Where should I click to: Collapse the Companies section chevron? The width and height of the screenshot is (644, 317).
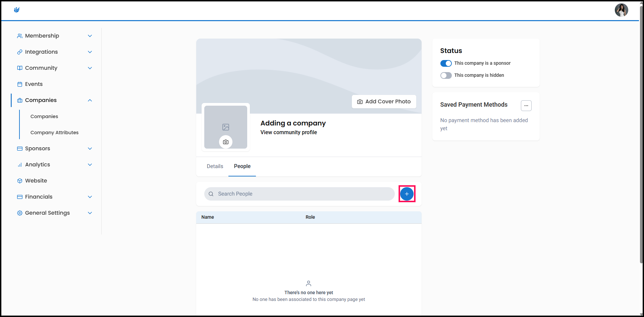90,100
